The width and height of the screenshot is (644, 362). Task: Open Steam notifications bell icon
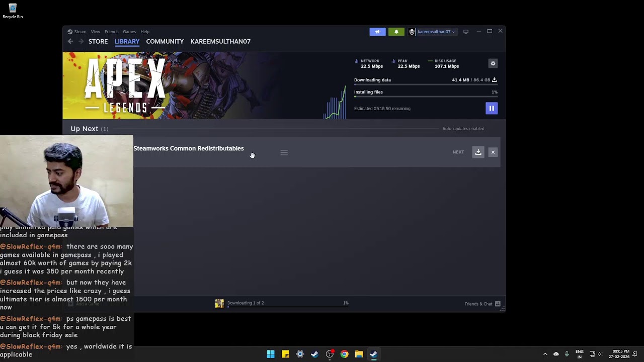(x=396, y=32)
